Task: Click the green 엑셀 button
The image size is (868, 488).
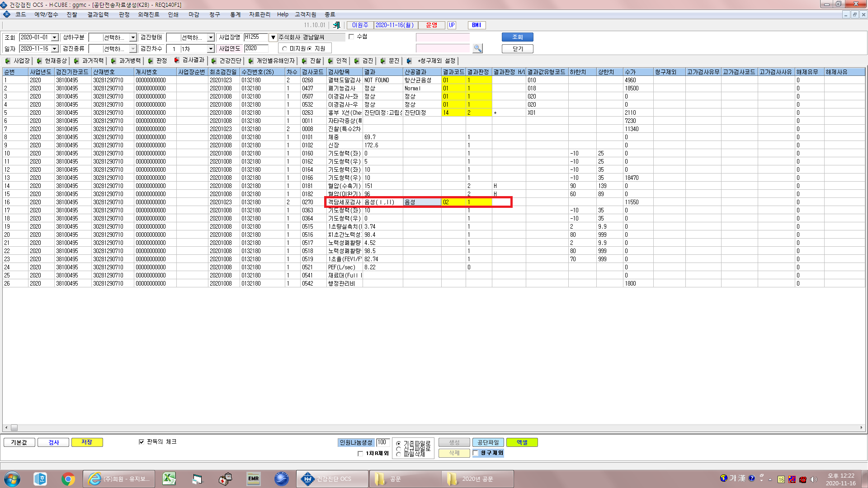Action: click(522, 442)
